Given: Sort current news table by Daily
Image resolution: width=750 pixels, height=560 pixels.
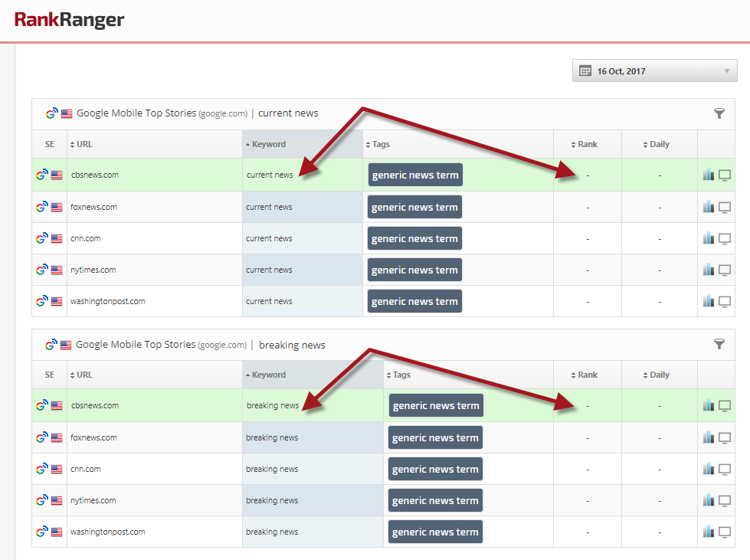Looking at the screenshot, I should click(x=656, y=144).
